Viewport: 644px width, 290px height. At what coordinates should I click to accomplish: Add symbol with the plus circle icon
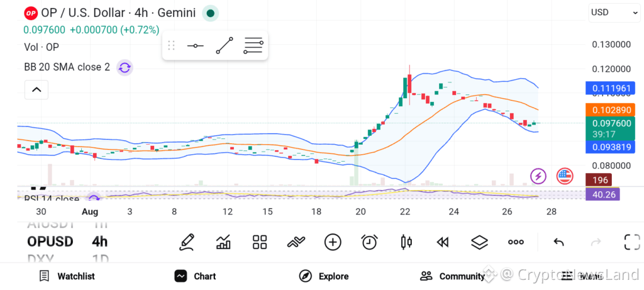[333, 242]
